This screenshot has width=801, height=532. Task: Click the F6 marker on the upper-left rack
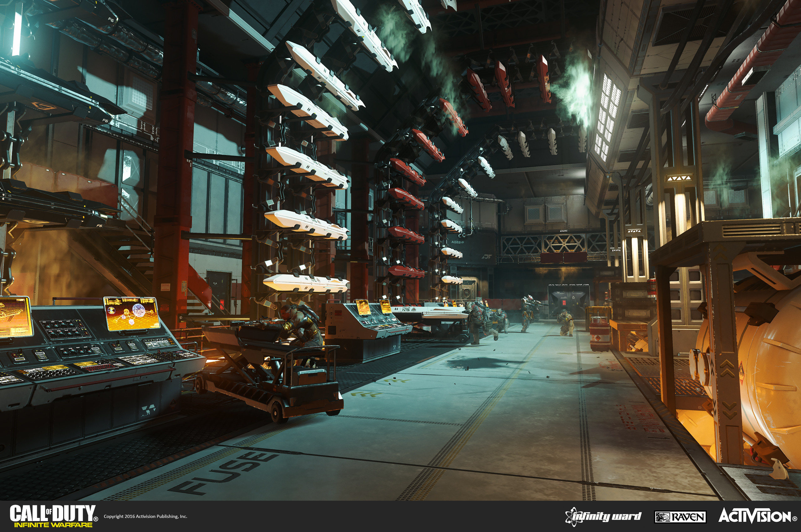tap(112, 19)
